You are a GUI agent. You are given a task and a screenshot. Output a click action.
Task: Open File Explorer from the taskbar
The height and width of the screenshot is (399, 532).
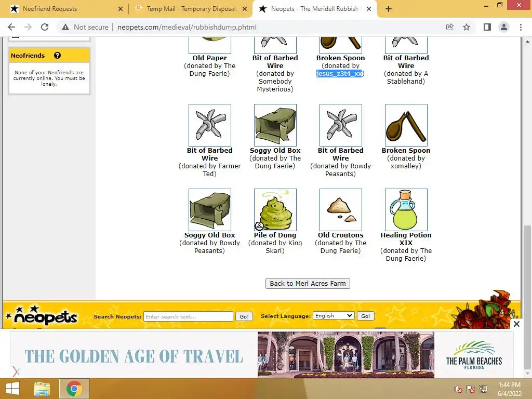42,389
